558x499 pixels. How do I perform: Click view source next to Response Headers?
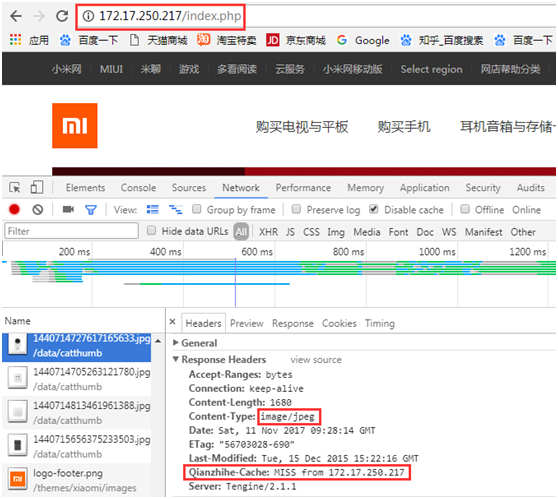[x=316, y=360]
